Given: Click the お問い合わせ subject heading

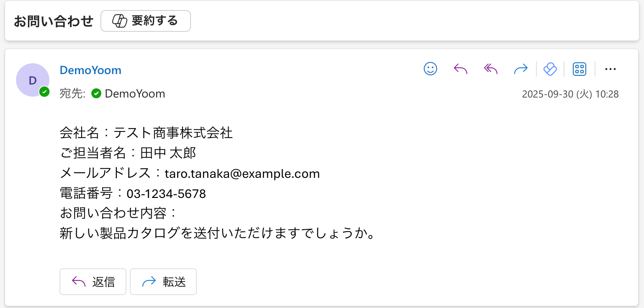Looking at the screenshot, I should click(x=53, y=21).
